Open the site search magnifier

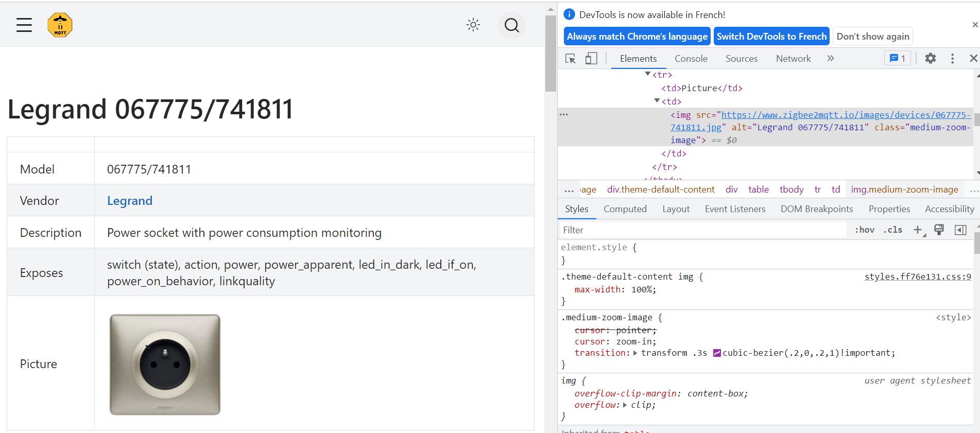tap(511, 25)
